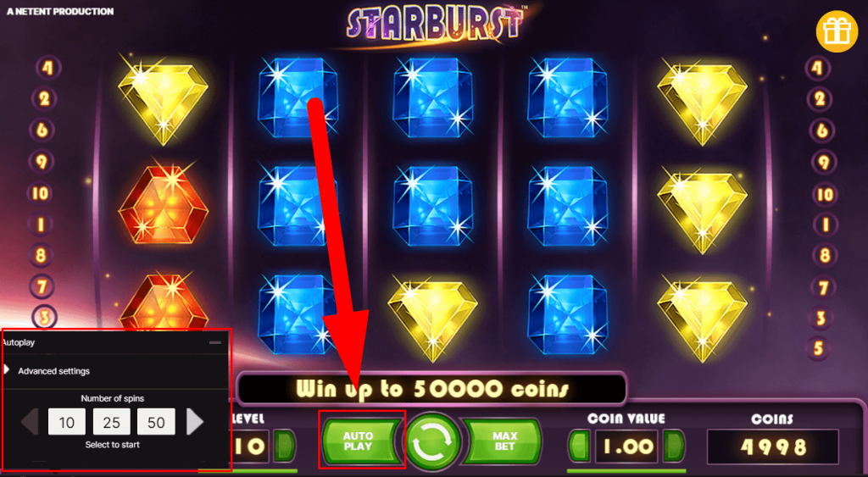Open the gift box rewards icon

tap(837, 32)
